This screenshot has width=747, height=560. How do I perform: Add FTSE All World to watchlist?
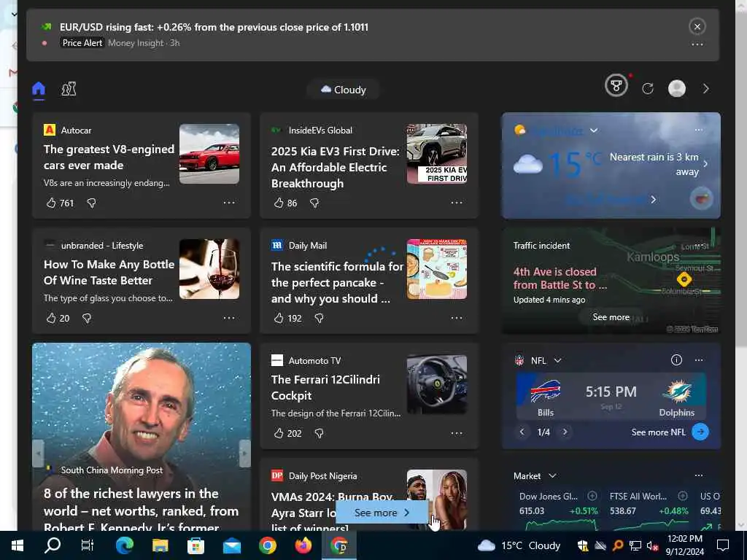682,496
